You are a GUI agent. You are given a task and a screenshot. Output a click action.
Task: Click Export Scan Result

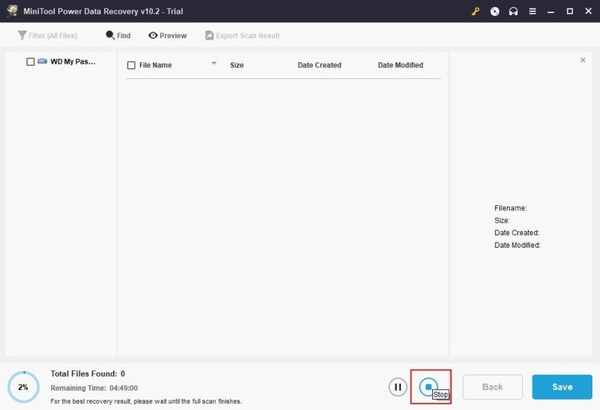click(243, 35)
